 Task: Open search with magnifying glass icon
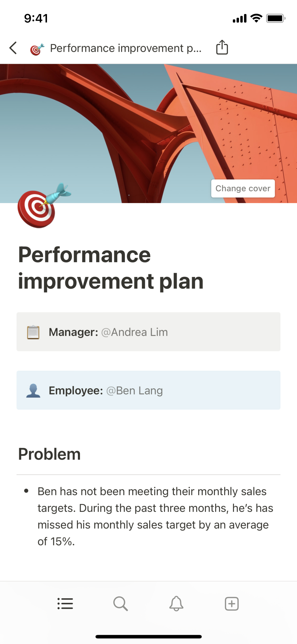(x=121, y=604)
